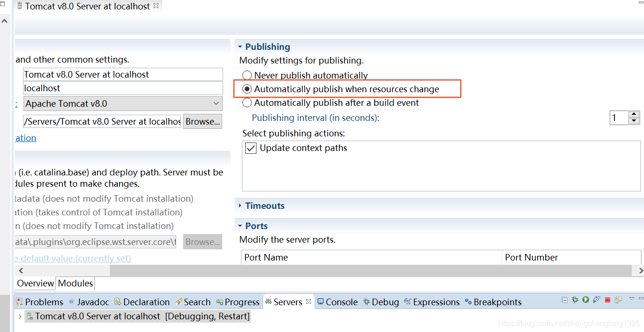The width and height of the screenshot is (644, 332).
Task: Expand the Timeouts section
Action: click(x=240, y=206)
